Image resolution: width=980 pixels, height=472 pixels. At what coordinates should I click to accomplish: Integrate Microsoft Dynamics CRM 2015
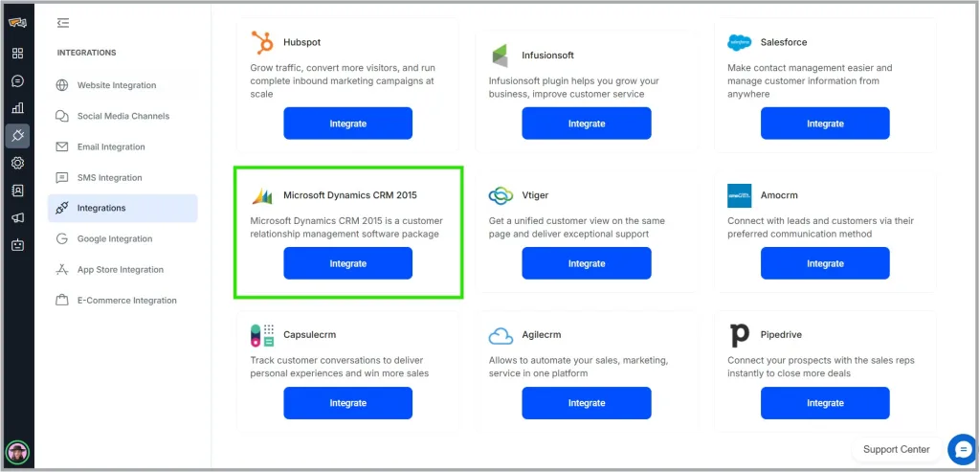coord(347,263)
